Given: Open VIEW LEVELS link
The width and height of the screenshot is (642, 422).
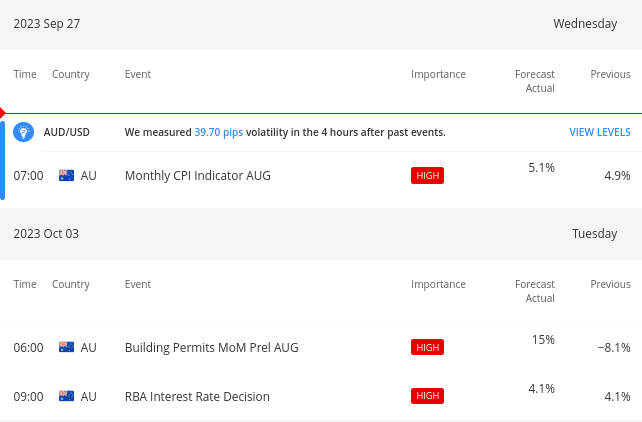Looking at the screenshot, I should pyautogui.click(x=600, y=132).
